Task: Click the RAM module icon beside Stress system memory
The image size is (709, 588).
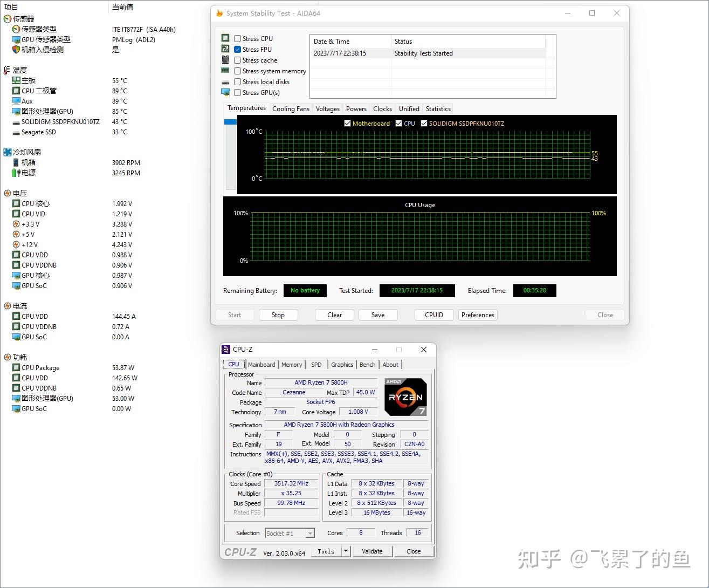Action: tap(225, 71)
